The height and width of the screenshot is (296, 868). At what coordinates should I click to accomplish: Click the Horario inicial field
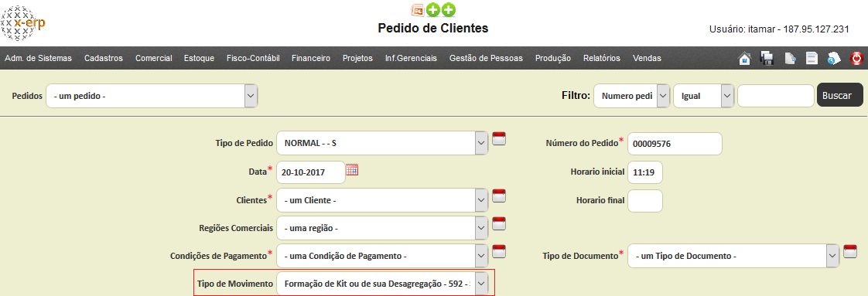pos(645,172)
